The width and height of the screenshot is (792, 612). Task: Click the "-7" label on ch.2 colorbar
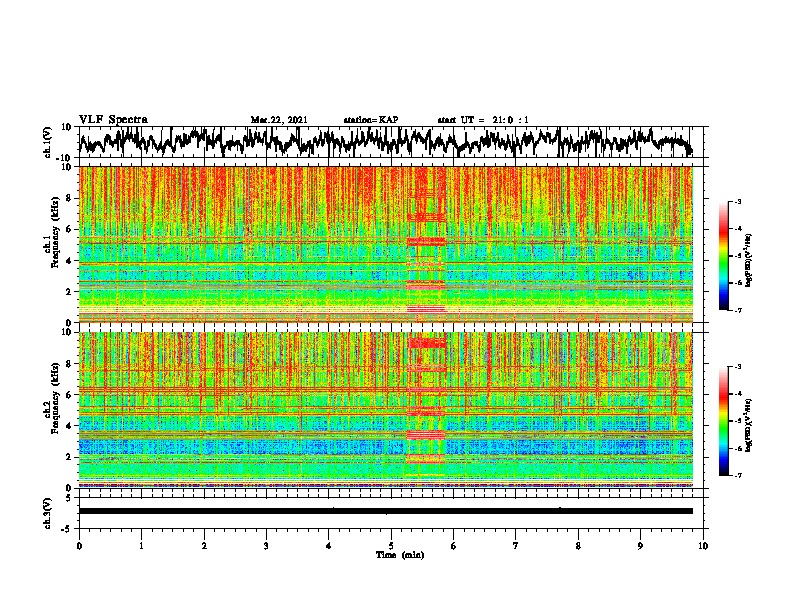click(x=738, y=475)
